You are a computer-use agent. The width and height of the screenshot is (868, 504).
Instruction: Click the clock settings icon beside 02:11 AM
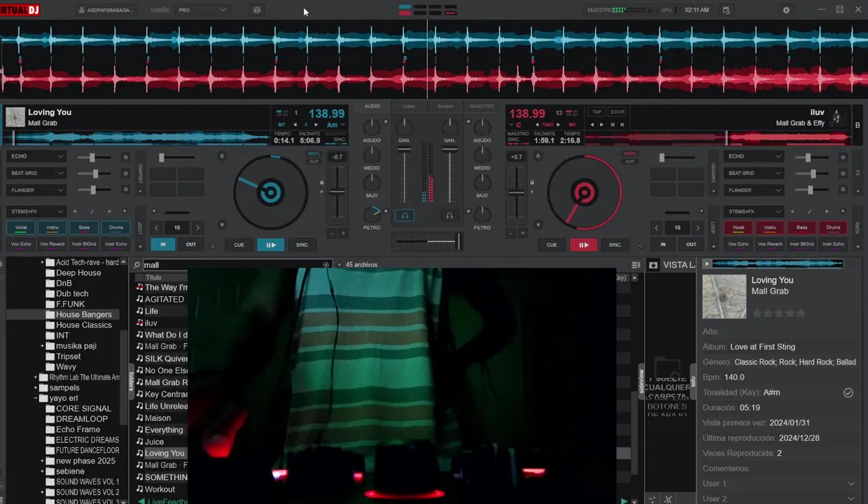point(726,10)
